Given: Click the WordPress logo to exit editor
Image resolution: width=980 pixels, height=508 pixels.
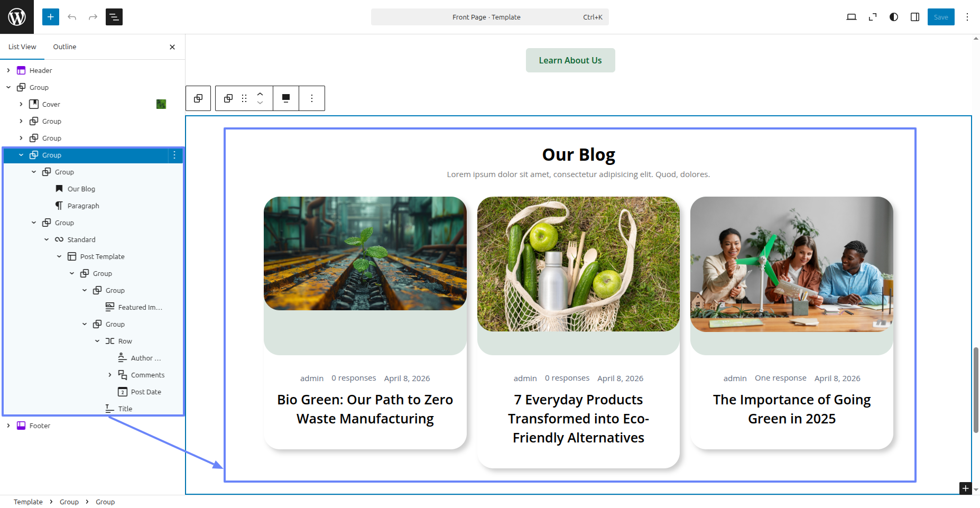Looking at the screenshot, I should 17,17.
